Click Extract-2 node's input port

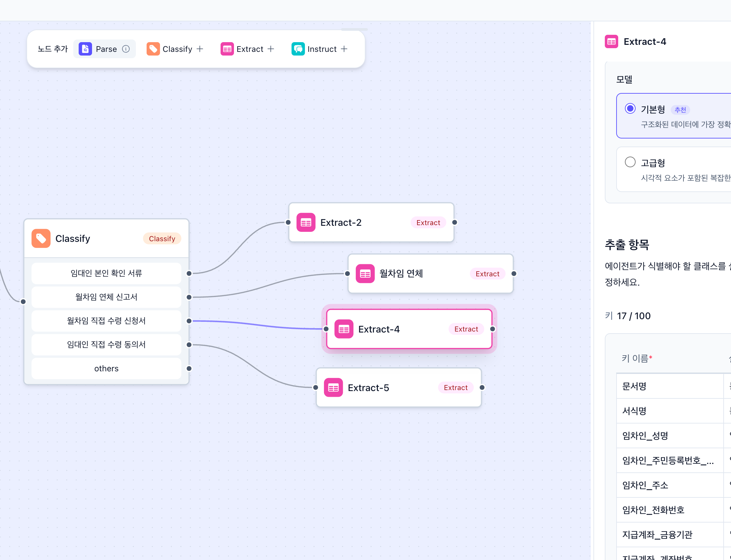pyautogui.click(x=288, y=222)
